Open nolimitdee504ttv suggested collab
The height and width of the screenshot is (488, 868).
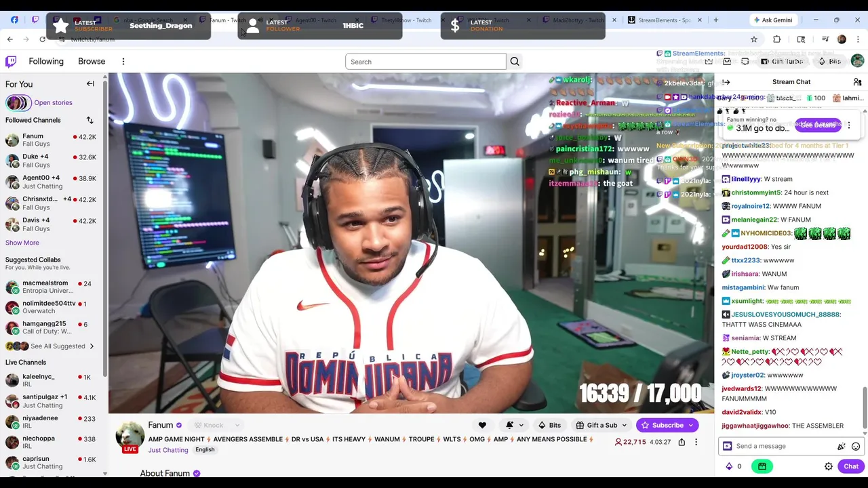coord(52,307)
